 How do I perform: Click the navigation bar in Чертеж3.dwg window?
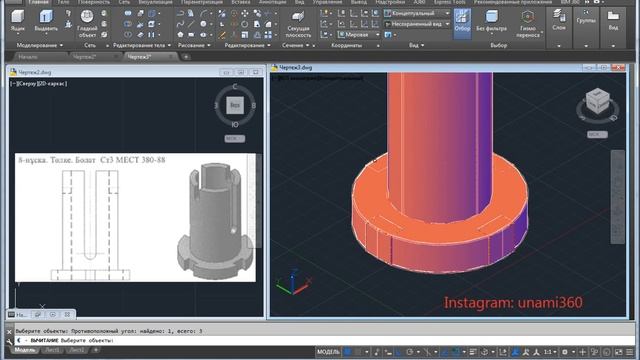pyautogui.click(x=618, y=197)
